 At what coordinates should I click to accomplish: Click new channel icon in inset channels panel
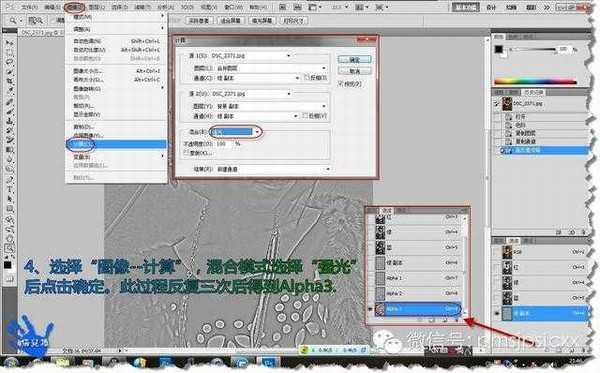coord(445,320)
